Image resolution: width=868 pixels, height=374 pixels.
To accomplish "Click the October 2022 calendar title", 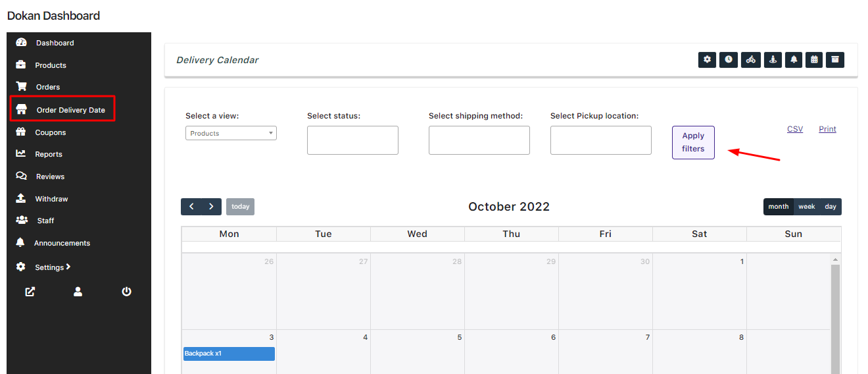I will 509,207.
